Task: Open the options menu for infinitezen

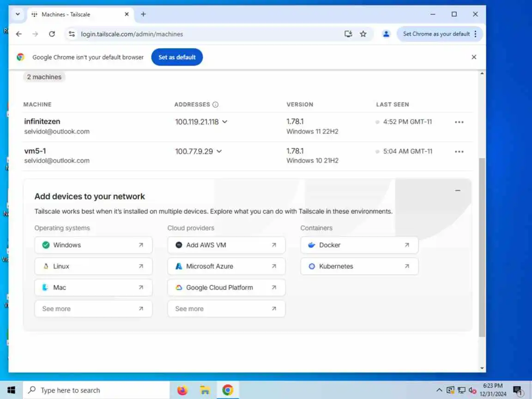Action: tap(459, 122)
